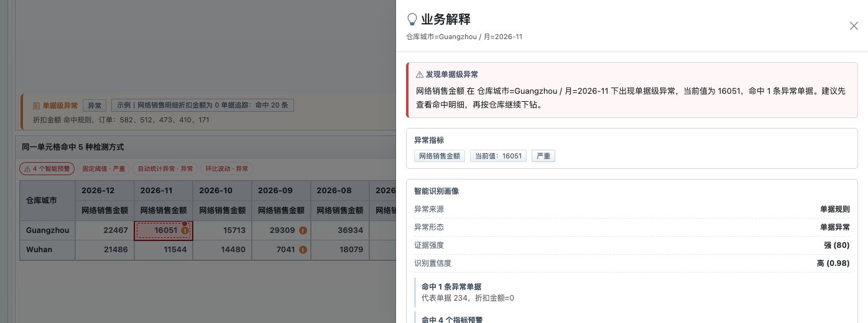Image resolution: width=868 pixels, height=323 pixels.
Task: Click the 异常指标 section title
Action: [429, 140]
